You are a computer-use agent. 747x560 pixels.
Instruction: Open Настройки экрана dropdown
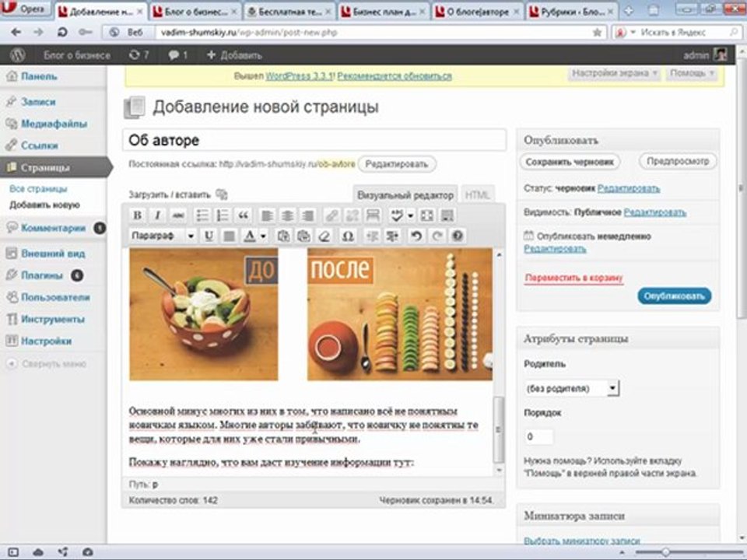pos(614,73)
